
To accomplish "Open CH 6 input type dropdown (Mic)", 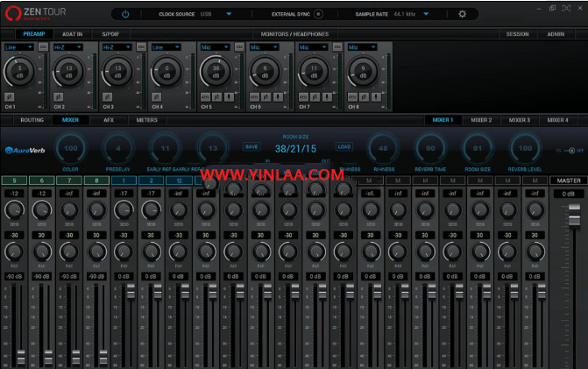I will click(x=265, y=47).
